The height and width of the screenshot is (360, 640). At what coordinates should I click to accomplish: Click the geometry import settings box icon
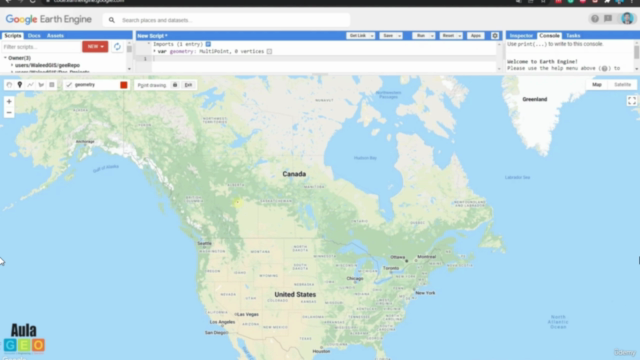(269, 51)
